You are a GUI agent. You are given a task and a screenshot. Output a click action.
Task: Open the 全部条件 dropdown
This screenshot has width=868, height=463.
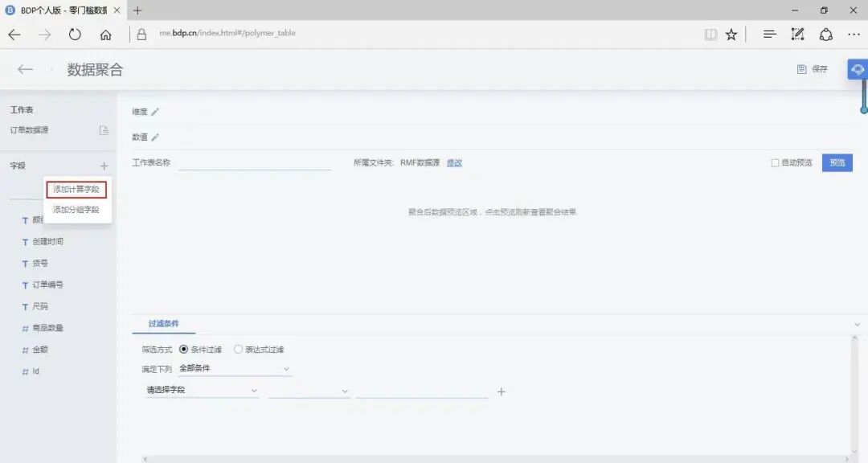pos(233,368)
